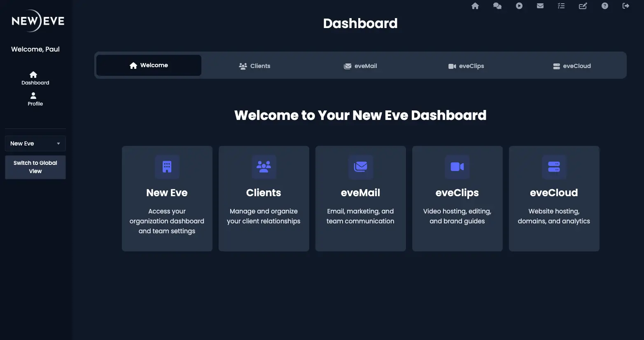The image size is (644, 340).
Task: Open the New Eve organization card
Action: [167, 198]
